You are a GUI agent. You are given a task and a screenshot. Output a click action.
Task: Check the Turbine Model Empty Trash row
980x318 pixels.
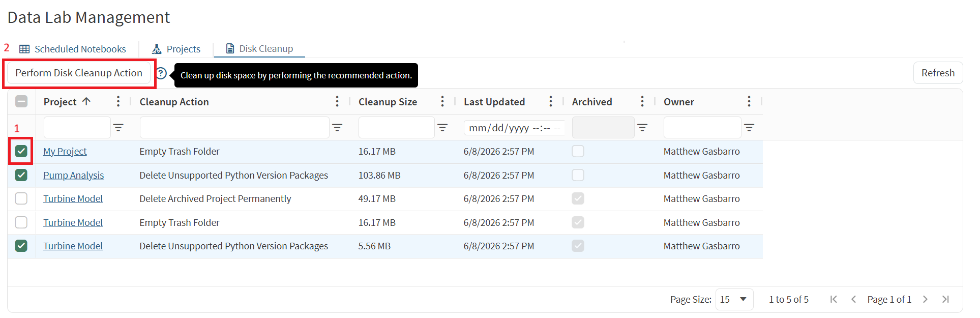(21, 222)
